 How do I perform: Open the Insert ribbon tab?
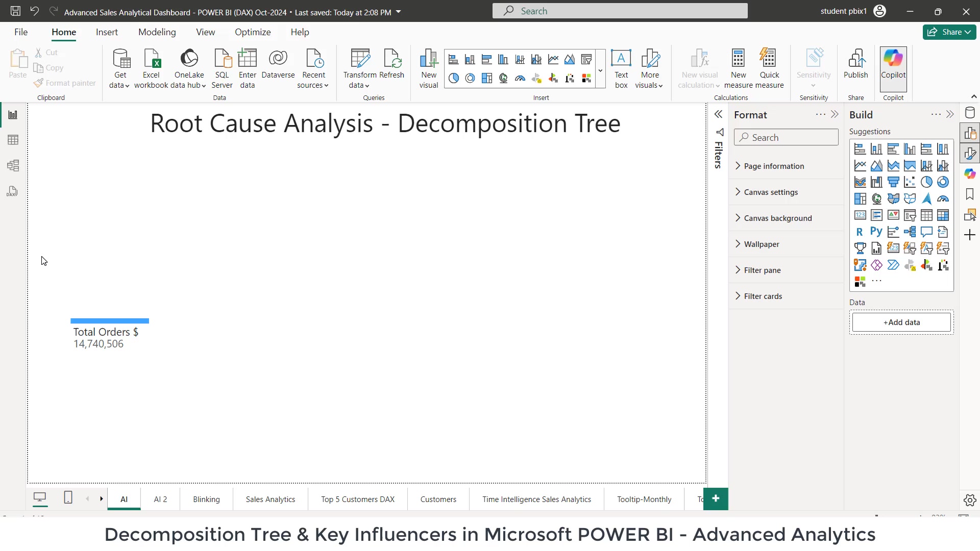[107, 32]
